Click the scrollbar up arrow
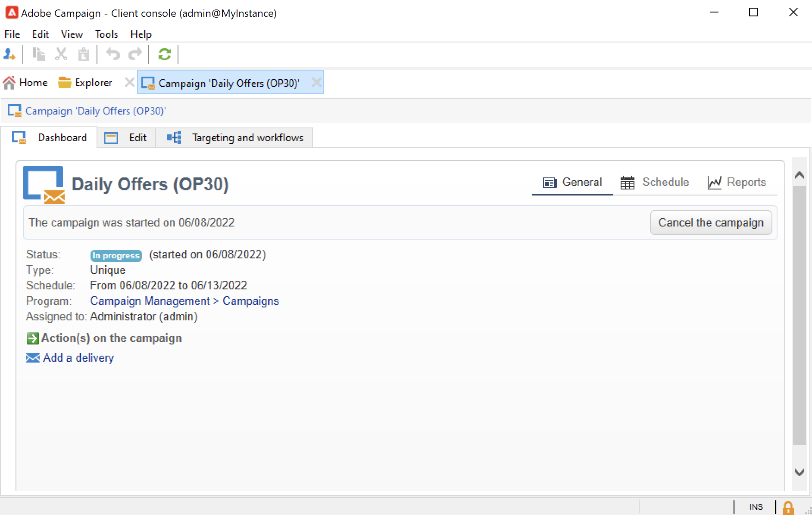812x515 pixels. point(800,175)
